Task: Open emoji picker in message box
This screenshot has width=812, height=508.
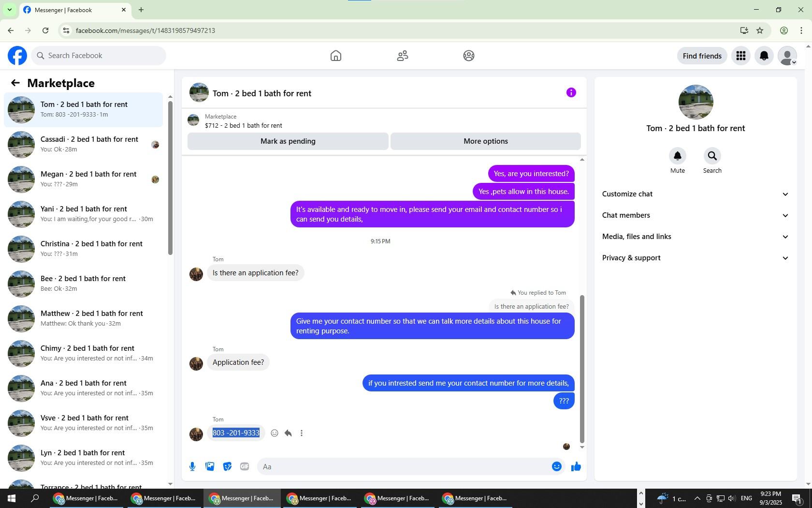Action: (557, 466)
